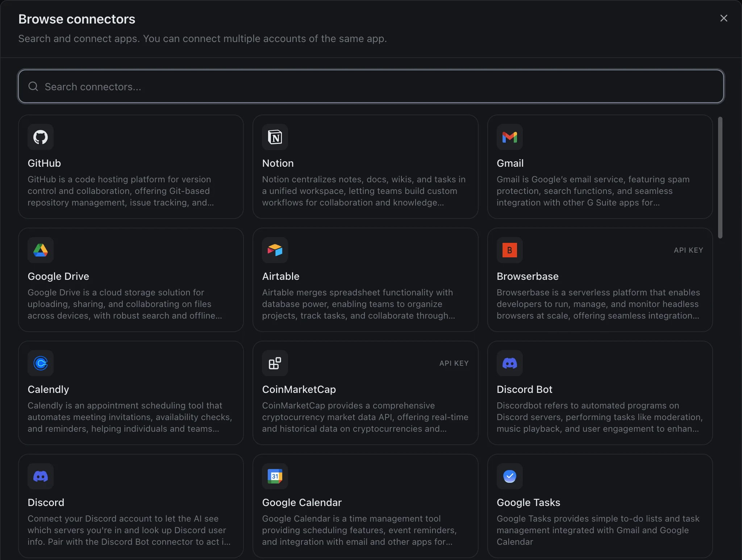The width and height of the screenshot is (742, 560).
Task: Click the Discordbot description text
Action: click(x=600, y=417)
